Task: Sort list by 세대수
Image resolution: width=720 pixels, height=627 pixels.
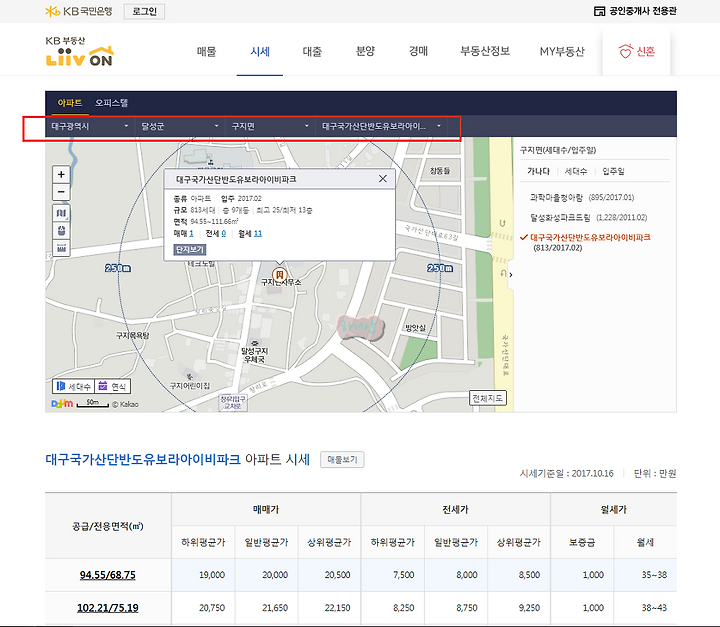Action: click(576, 171)
